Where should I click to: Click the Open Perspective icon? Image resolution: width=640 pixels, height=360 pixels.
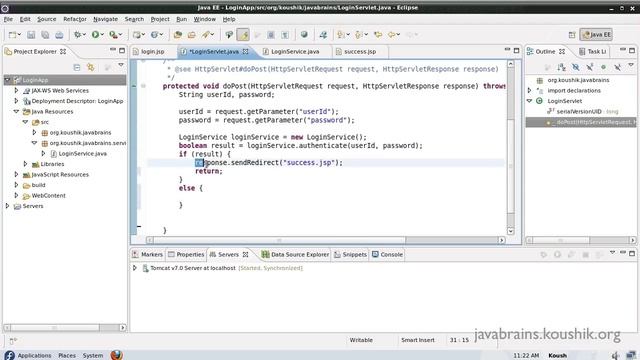572,35
